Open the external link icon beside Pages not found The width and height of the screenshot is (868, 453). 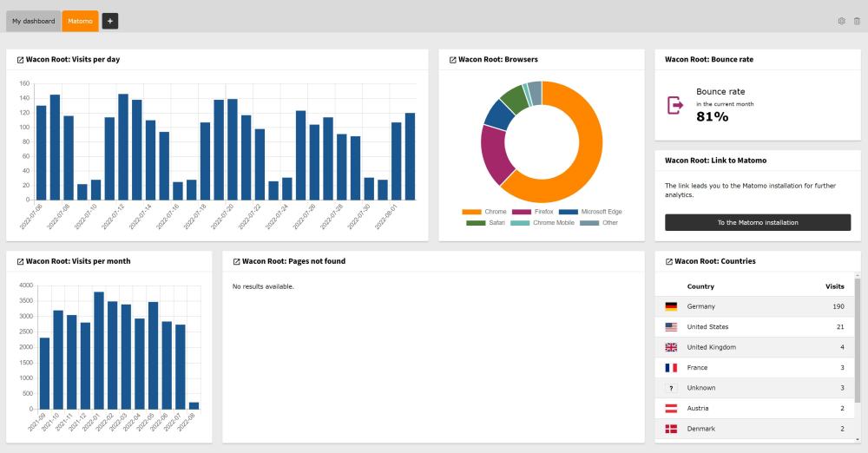click(236, 261)
